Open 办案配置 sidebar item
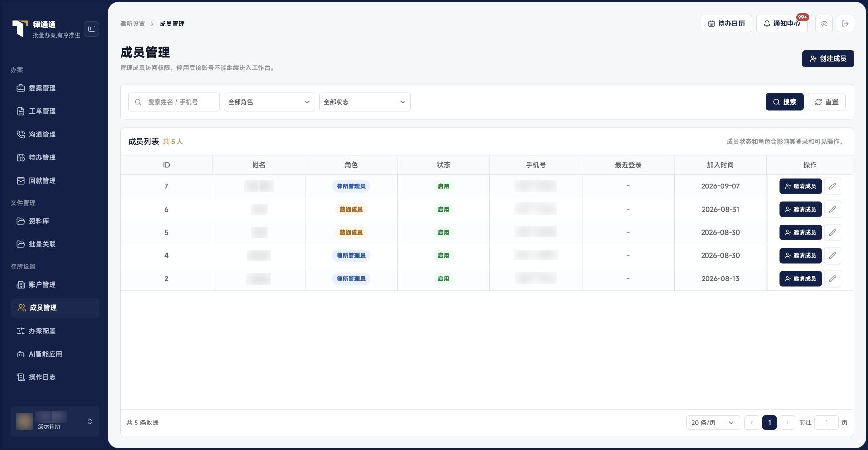The image size is (868, 450). (x=55, y=331)
